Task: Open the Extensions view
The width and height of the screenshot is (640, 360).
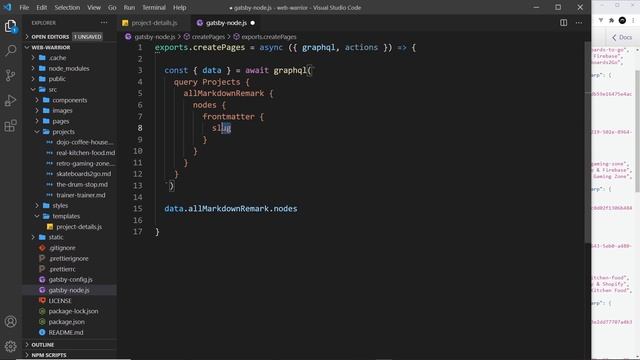Action: point(11,126)
